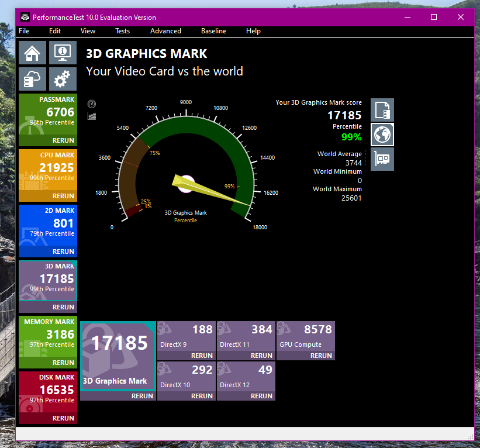Screen dimensions: 480x448
Task: Select the 3D Mark 17185 sidebar tile
Action: click(48, 281)
